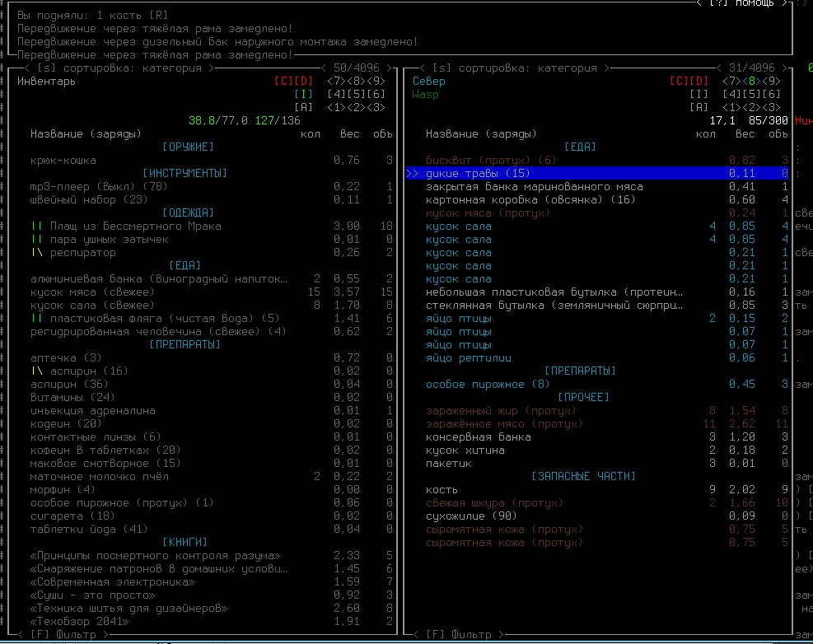Select аптечка (3)
813x644 pixels.
point(212,357)
